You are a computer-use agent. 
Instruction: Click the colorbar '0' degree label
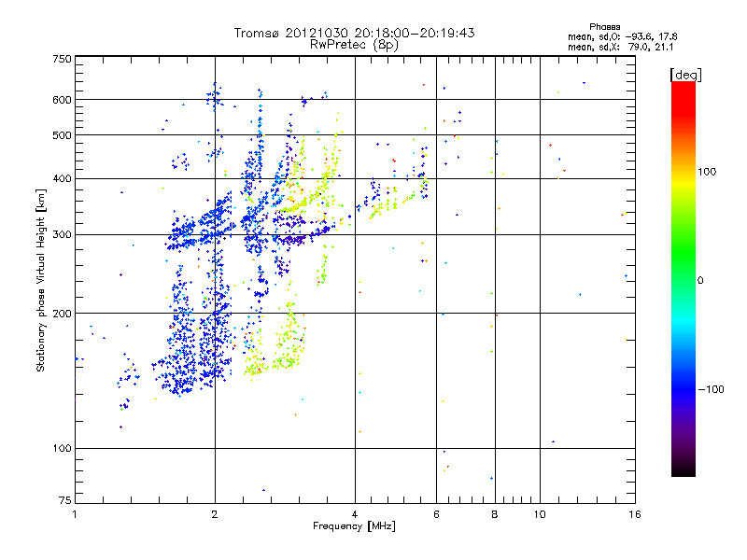click(700, 281)
